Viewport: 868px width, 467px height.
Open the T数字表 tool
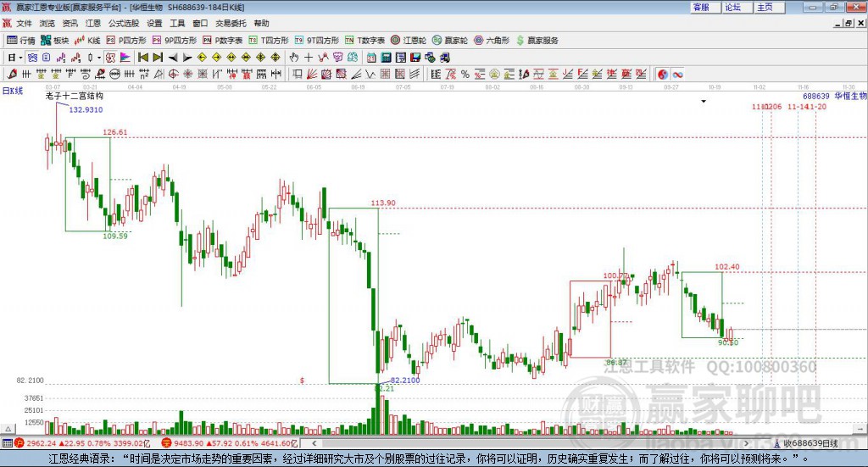364,41
